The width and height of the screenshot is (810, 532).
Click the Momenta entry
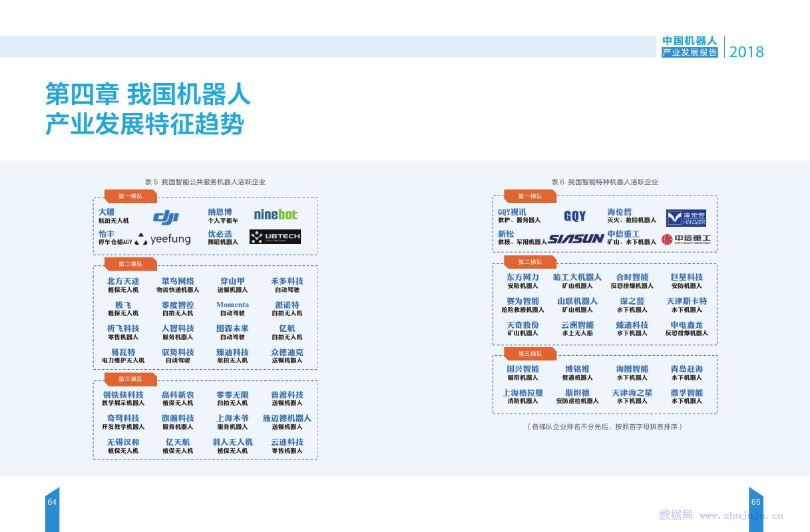(x=232, y=305)
